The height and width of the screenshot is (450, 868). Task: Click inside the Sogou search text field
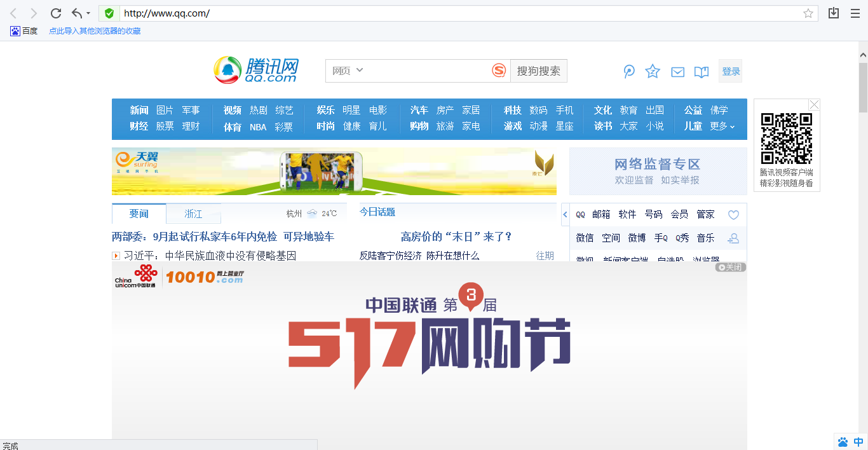pos(426,71)
